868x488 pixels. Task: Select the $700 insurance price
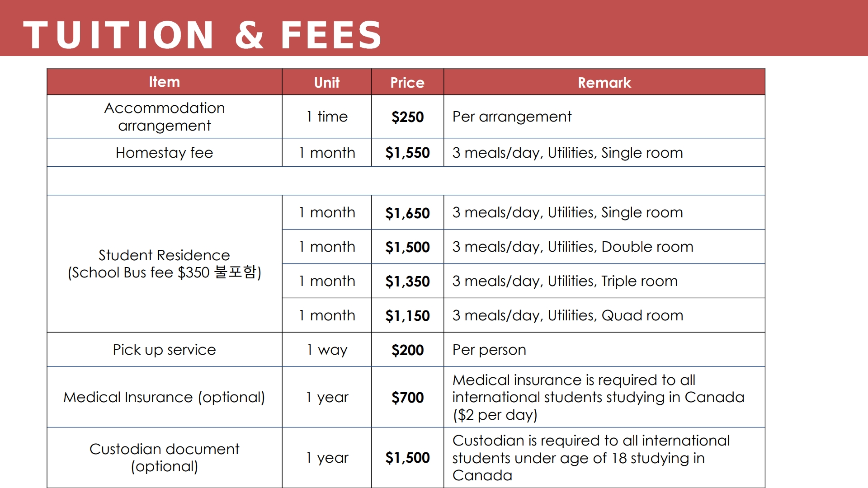click(x=407, y=397)
